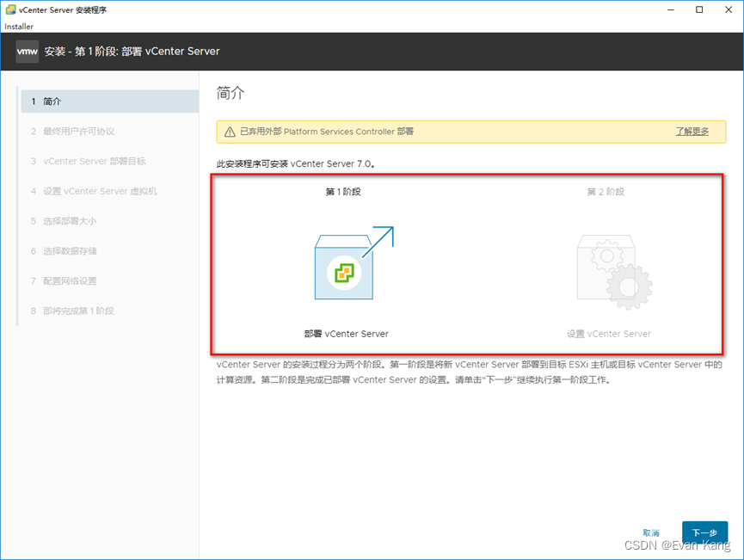The height and width of the screenshot is (560, 744).
Task: Click the 简介 page heading
Action: click(231, 93)
